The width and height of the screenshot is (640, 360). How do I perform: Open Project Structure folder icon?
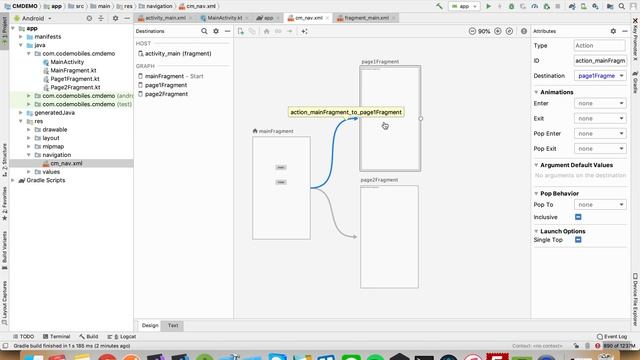[610, 6]
